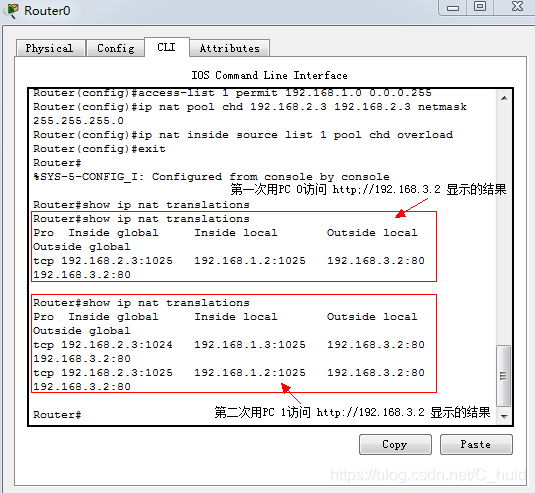Click the ip nat inside source list line
Viewport: 535px width, 493px height.
tap(243, 135)
